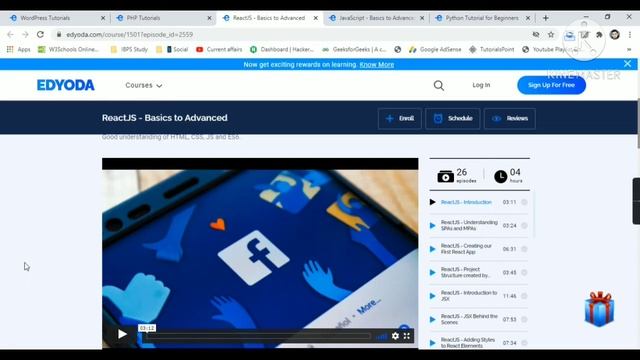The height and width of the screenshot is (360, 640).
Task: Open the Schedule button
Action: click(x=453, y=118)
